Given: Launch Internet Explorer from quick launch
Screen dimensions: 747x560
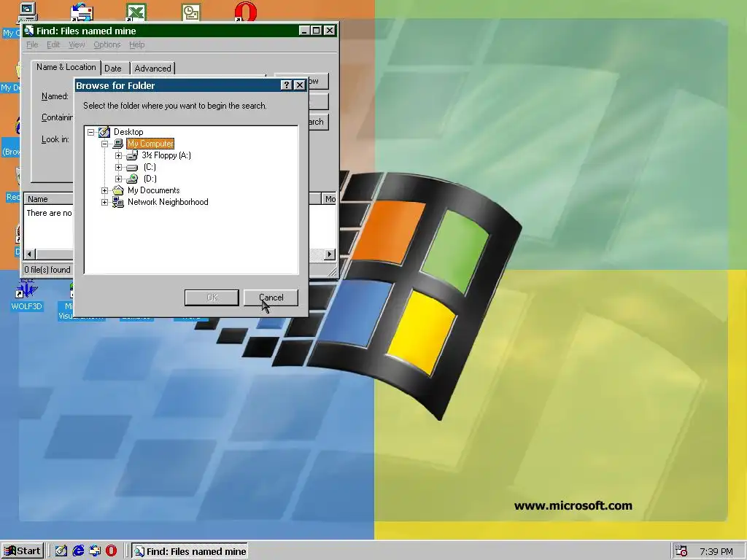Looking at the screenshot, I should [78, 551].
